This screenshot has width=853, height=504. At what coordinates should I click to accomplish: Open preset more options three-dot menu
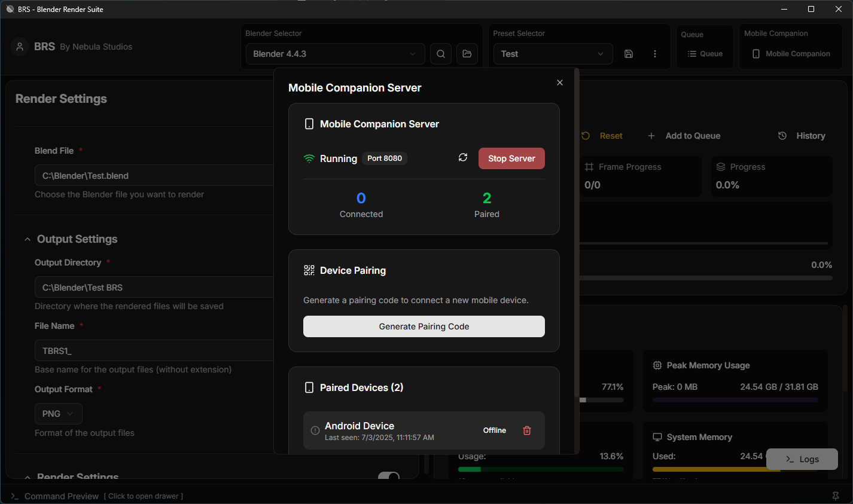tap(655, 54)
